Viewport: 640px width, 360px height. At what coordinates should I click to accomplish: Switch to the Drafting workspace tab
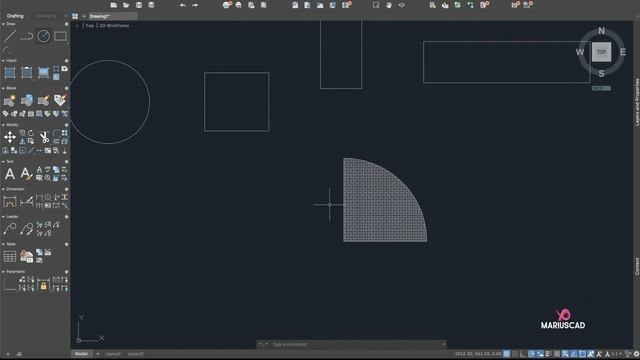16,16
